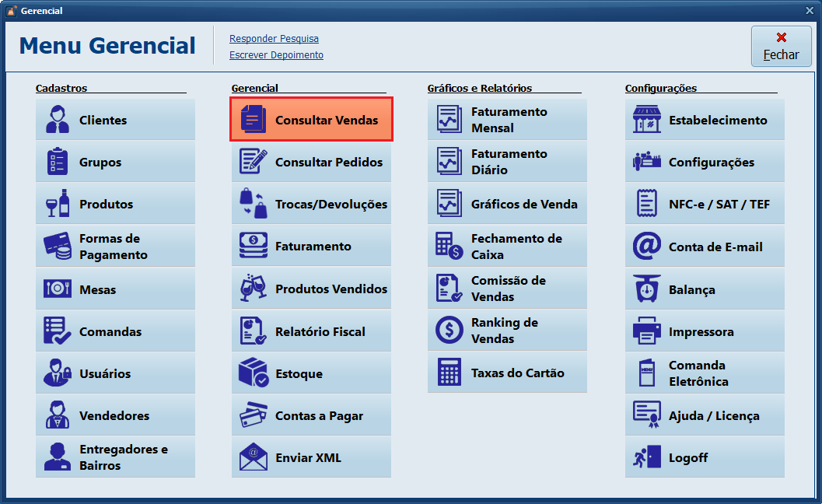The width and height of the screenshot is (822, 504).
Task: Open the Impressora printer icon
Action: (x=646, y=331)
